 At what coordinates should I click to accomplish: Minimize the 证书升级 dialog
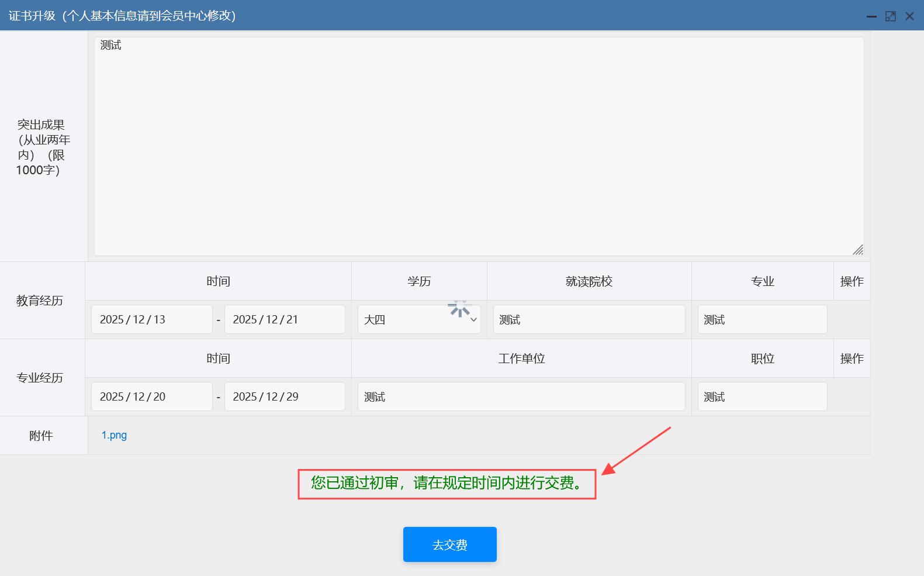871,16
